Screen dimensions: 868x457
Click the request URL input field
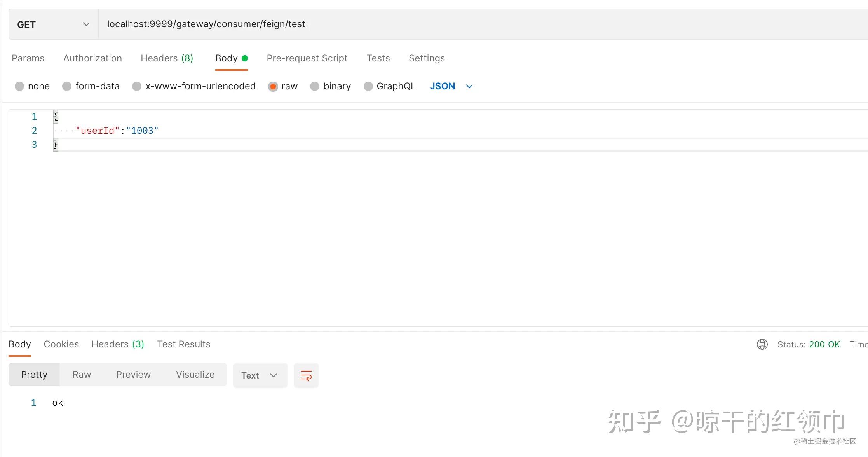coord(466,24)
